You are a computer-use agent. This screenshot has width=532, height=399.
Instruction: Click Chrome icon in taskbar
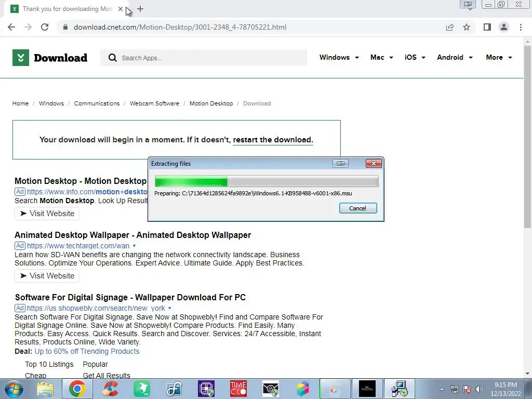[x=77, y=389]
